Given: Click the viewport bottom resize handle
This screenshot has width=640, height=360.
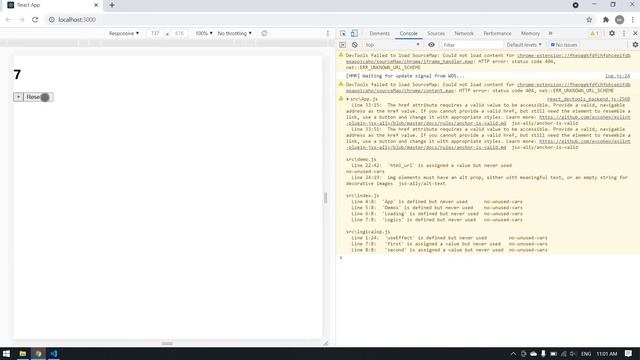Looking at the screenshot, I should [x=167, y=343].
